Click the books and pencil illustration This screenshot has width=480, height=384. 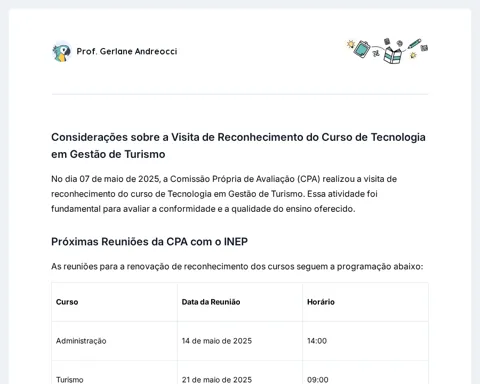(x=387, y=51)
